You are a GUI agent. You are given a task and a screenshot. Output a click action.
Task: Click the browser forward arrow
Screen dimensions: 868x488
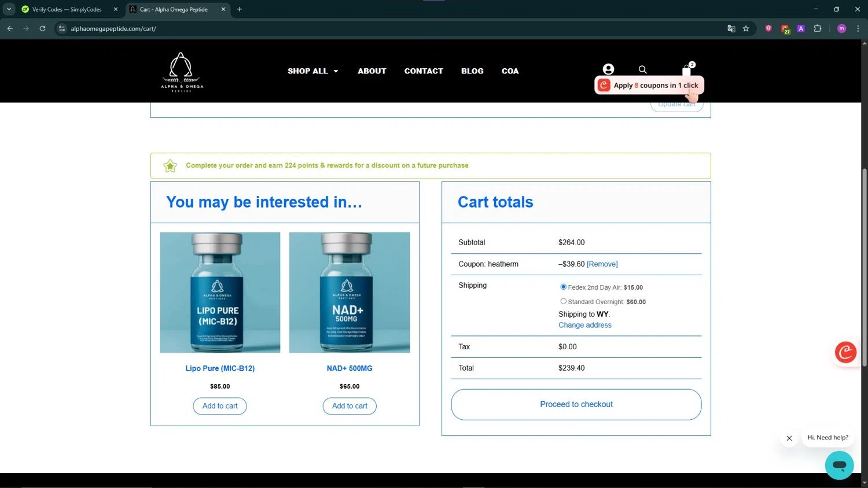click(26, 28)
